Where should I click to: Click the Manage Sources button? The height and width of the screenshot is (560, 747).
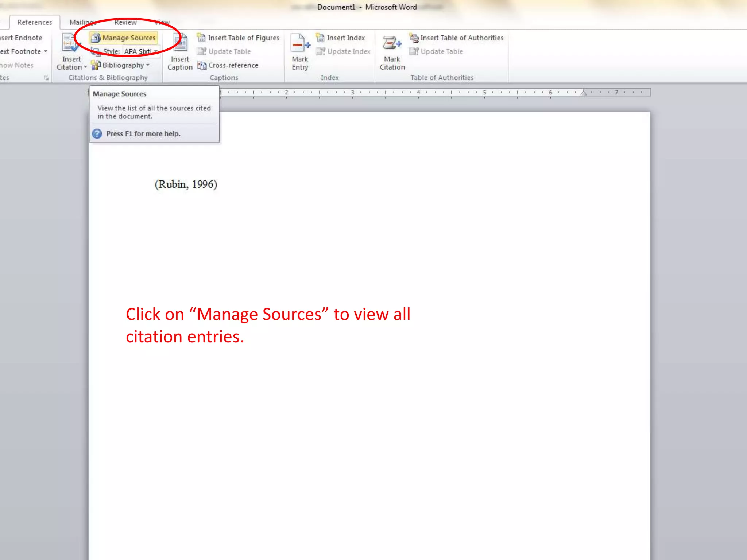point(124,38)
